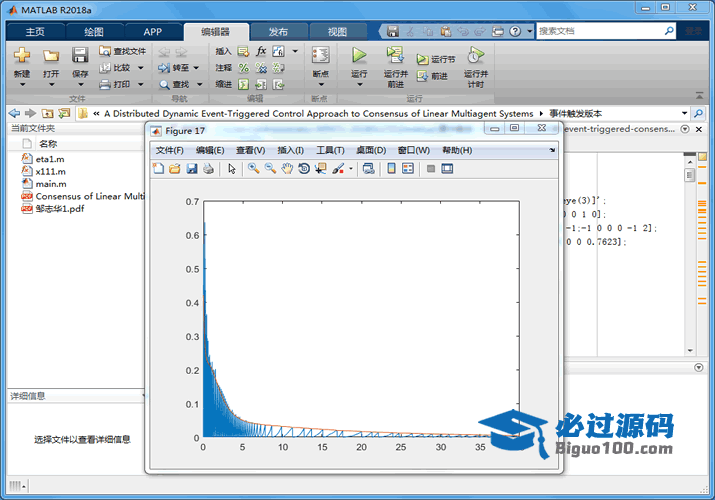Screen dimensions: 715x500
Task: Click the comment percent icon
Action: [244, 68]
